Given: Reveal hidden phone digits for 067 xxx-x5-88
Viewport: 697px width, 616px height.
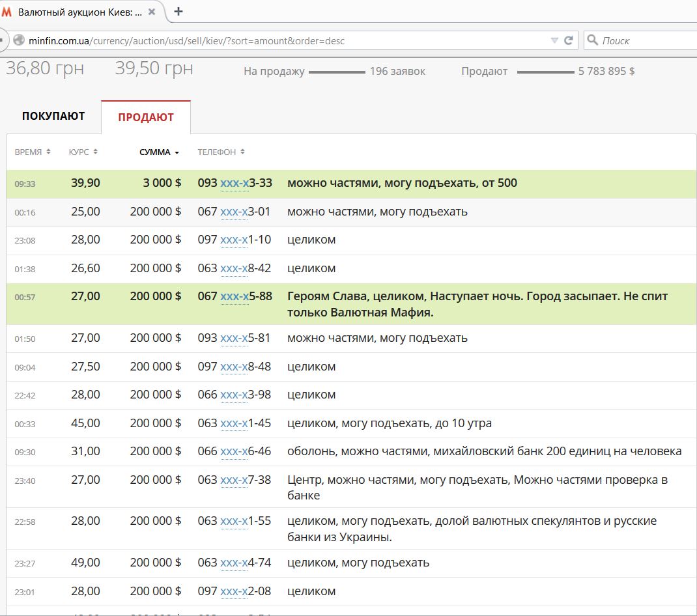Looking at the screenshot, I should pyautogui.click(x=235, y=296).
